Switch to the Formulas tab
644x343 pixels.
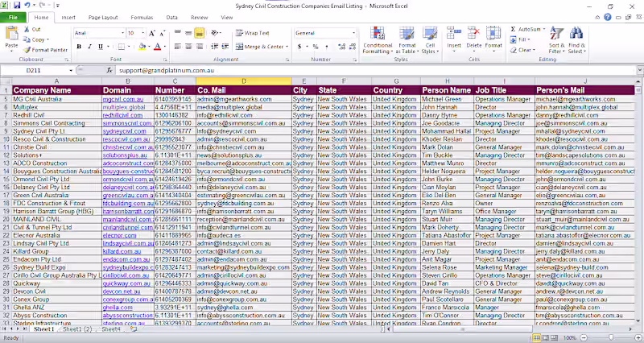tap(142, 17)
